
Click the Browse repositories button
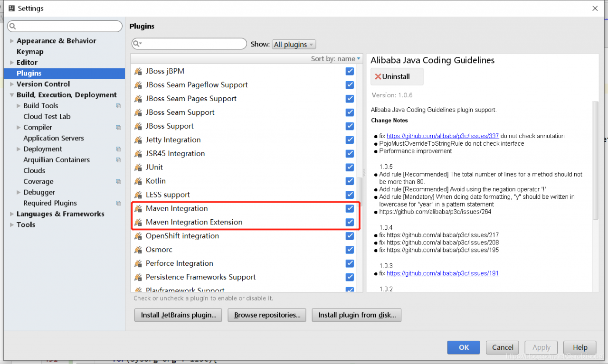(267, 315)
